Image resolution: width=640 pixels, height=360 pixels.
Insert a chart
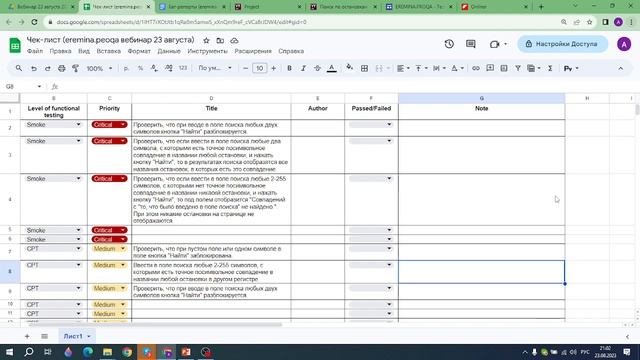point(504,69)
